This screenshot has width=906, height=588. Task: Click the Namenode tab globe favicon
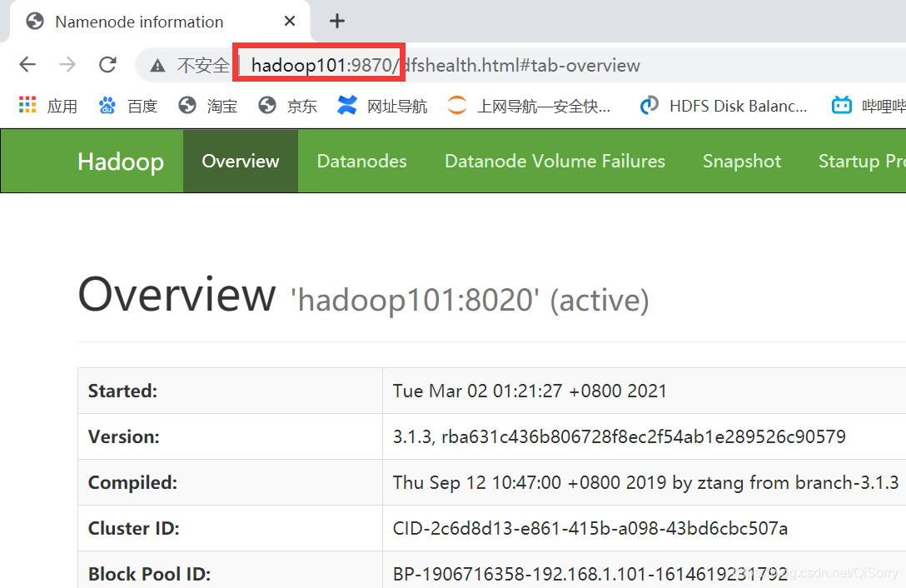click(35, 22)
